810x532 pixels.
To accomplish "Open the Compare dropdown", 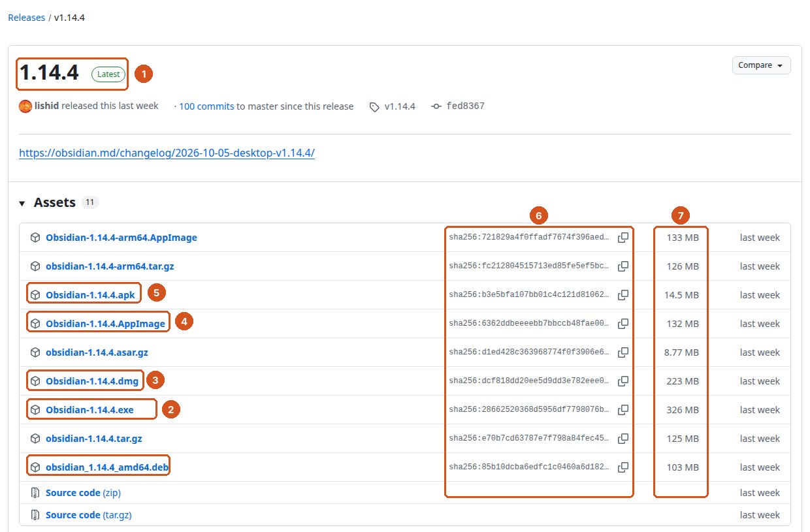I will click(x=761, y=65).
